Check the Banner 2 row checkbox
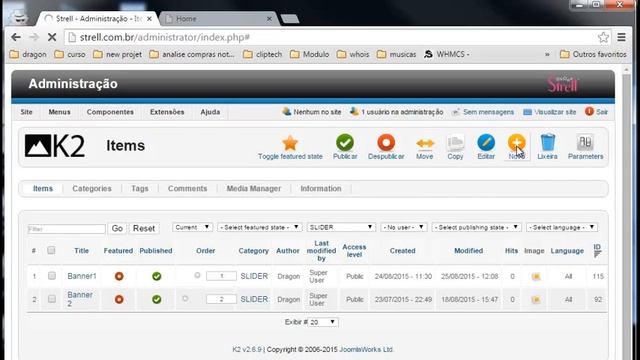This screenshot has height=360, width=640. (52, 299)
